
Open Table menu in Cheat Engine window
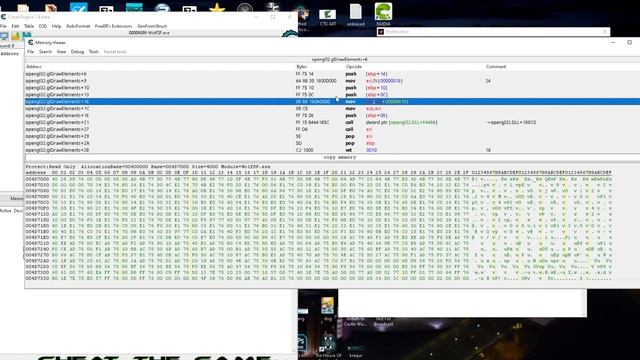(29, 26)
